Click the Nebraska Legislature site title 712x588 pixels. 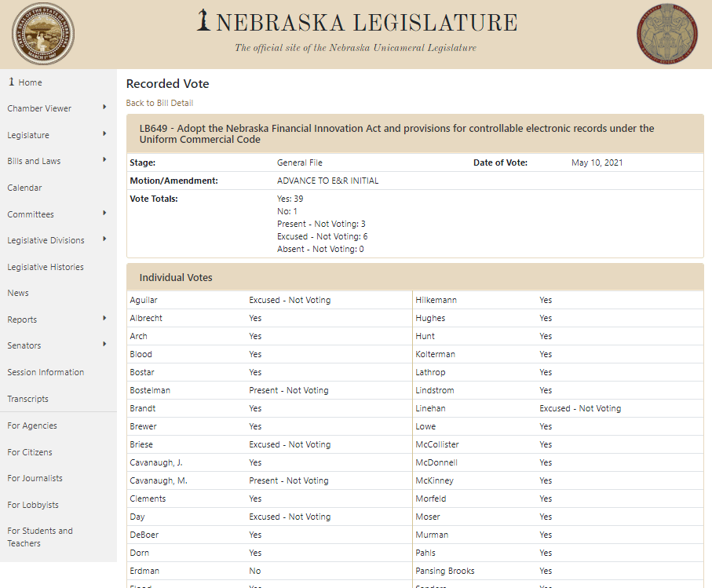click(x=367, y=22)
